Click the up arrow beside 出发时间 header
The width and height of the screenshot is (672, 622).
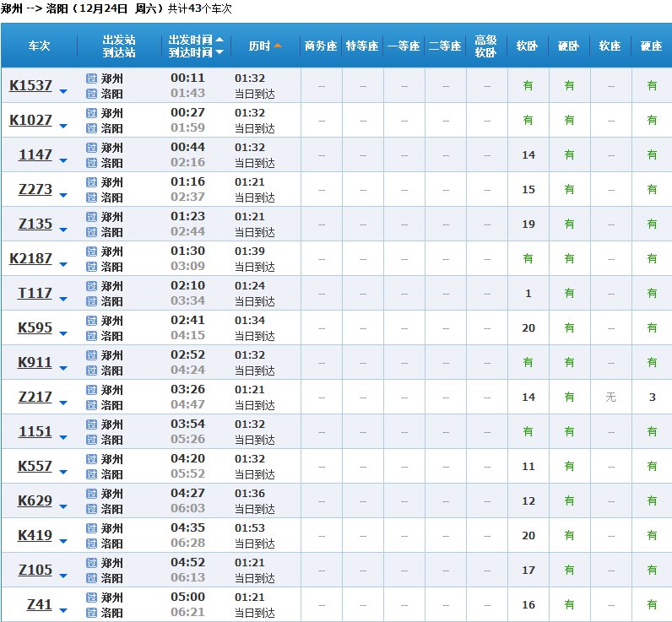[220, 40]
